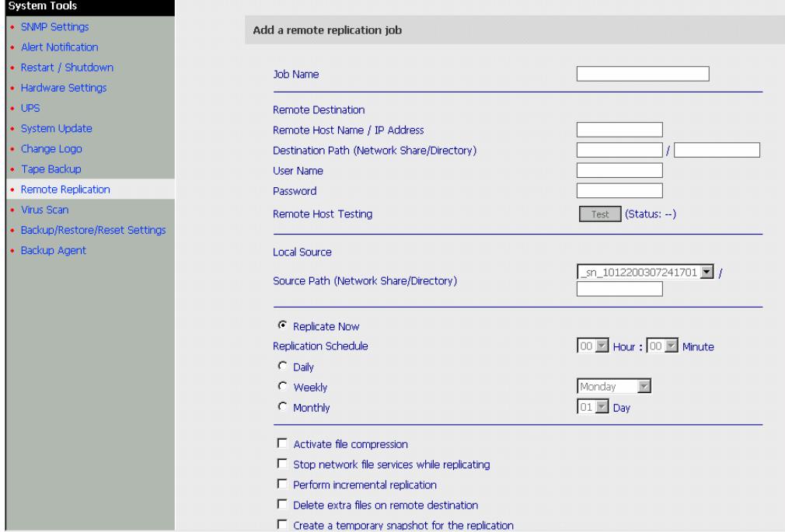Open Restart / Shutdown page
Image resolution: width=785 pixels, height=532 pixels.
(67, 68)
